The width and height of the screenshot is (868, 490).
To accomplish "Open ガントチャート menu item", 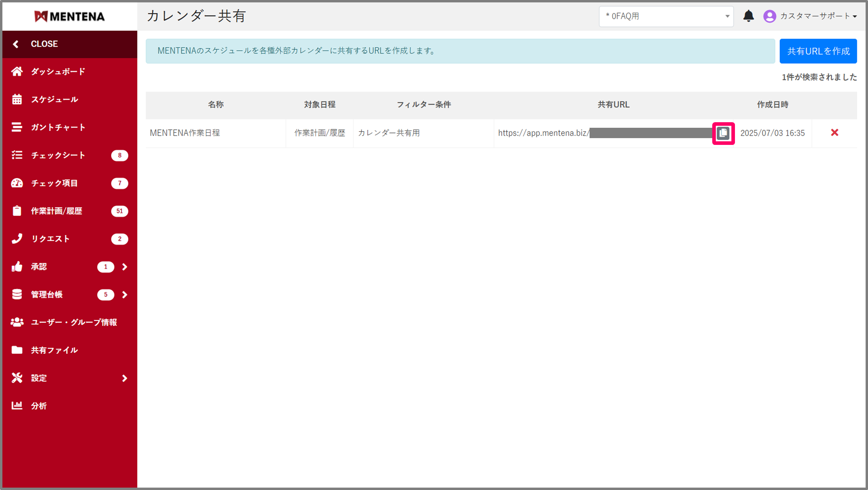I will (58, 127).
